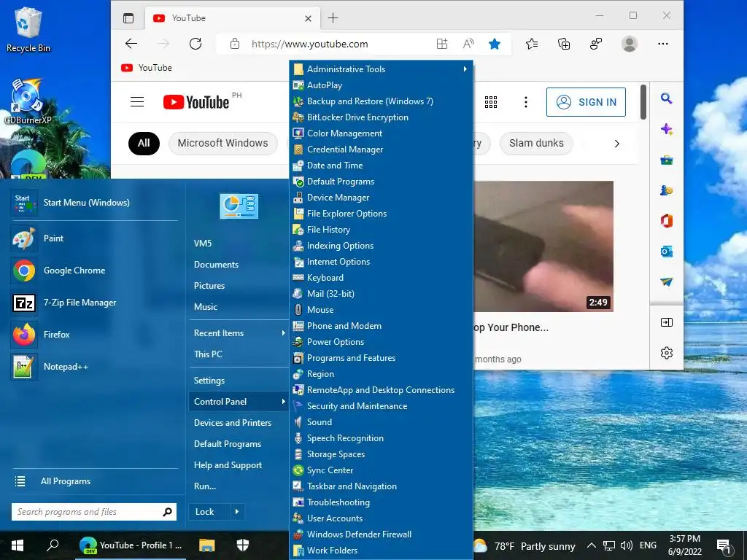Screen dimensions: 747x560
Task: Open All Programs list
Action: (x=94, y=481)
